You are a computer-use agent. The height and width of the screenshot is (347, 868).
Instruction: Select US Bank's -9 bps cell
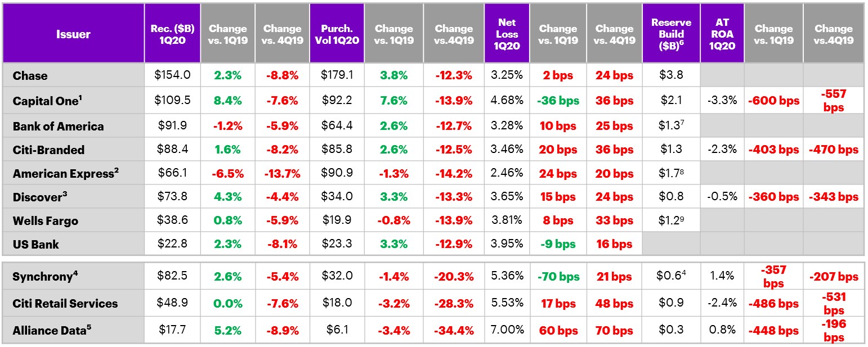pyautogui.click(x=558, y=244)
